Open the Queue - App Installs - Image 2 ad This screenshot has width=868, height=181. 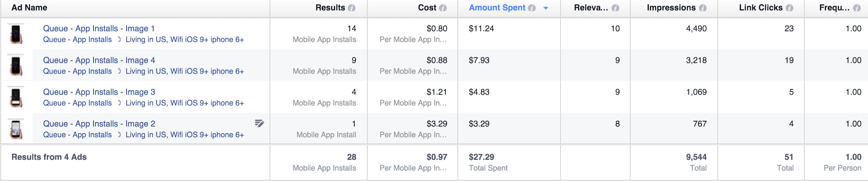pyautogui.click(x=99, y=124)
